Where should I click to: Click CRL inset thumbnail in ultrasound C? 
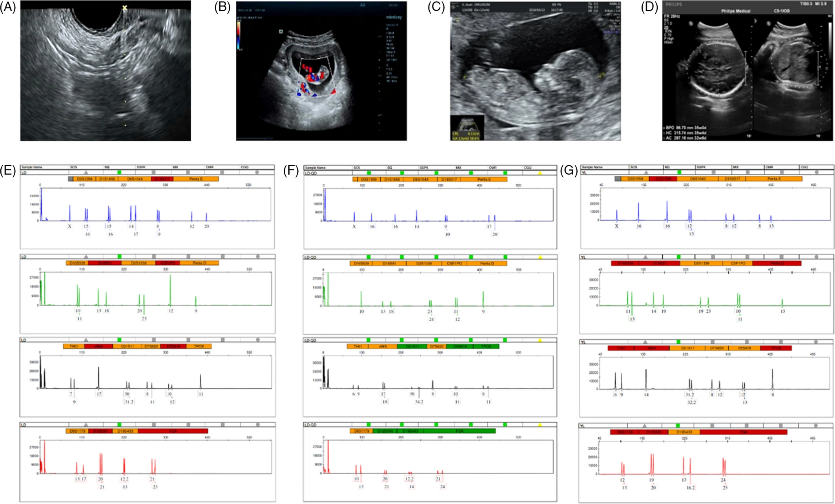(x=467, y=128)
